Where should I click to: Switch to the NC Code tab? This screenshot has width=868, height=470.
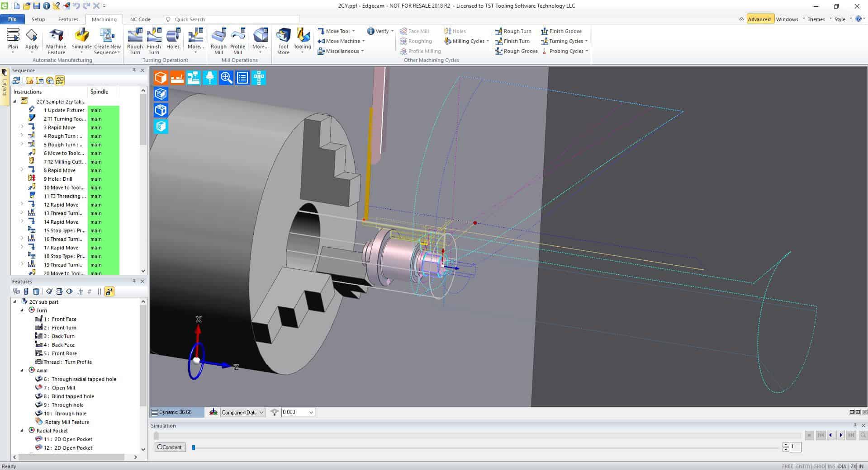[x=140, y=19]
